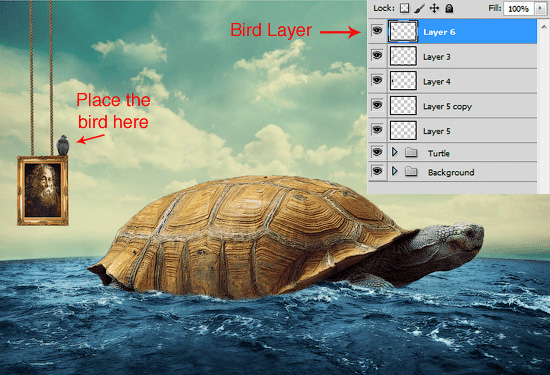Open the Fill percentage slider arrow
This screenshot has height=375, width=550.
(541, 8)
